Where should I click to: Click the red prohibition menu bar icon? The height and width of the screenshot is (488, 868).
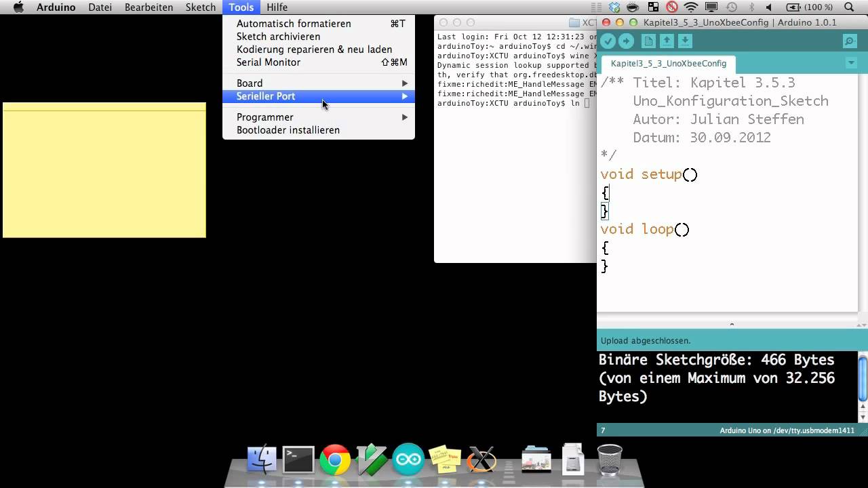point(671,7)
